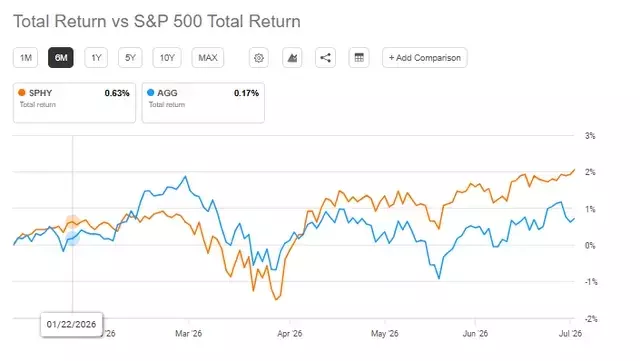The width and height of the screenshot is (640, 361).
Task: Click the orange SPHY legend dot
Action: [22, 93]
